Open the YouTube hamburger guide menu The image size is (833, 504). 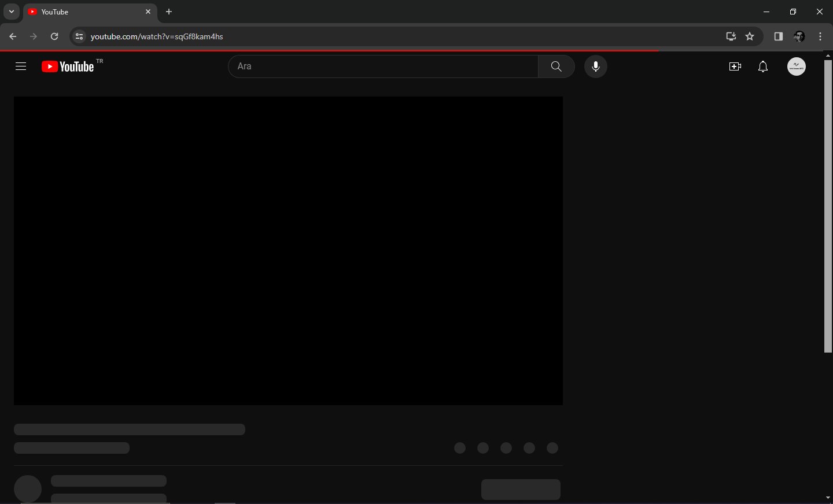pos(21,67)
